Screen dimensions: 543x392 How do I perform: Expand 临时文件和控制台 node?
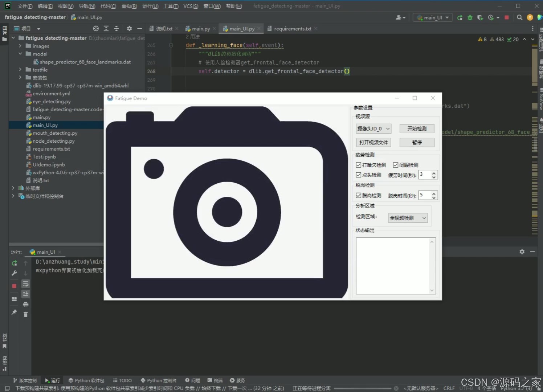point(13,196)
